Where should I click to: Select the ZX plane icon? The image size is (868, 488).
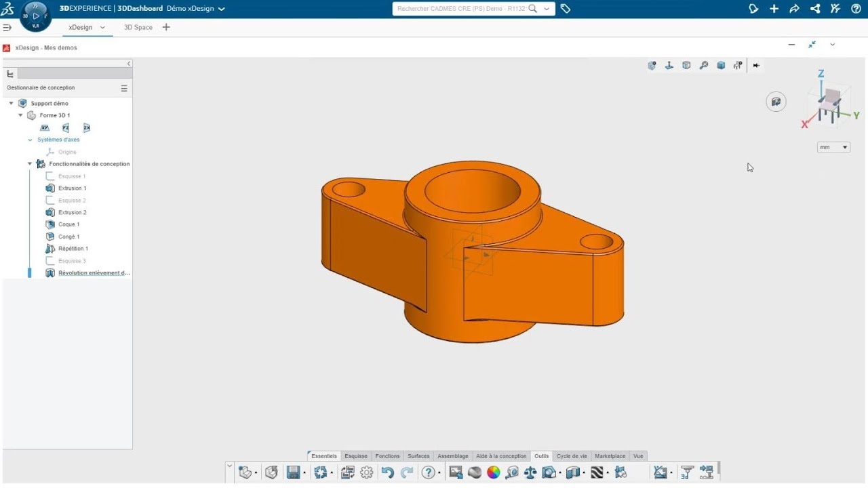[87, 127]
